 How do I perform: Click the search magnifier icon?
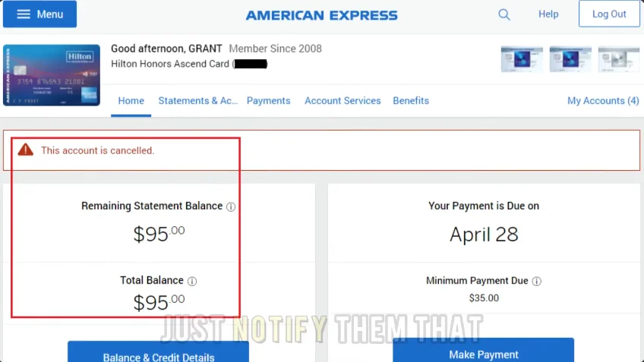pos(504,14)
